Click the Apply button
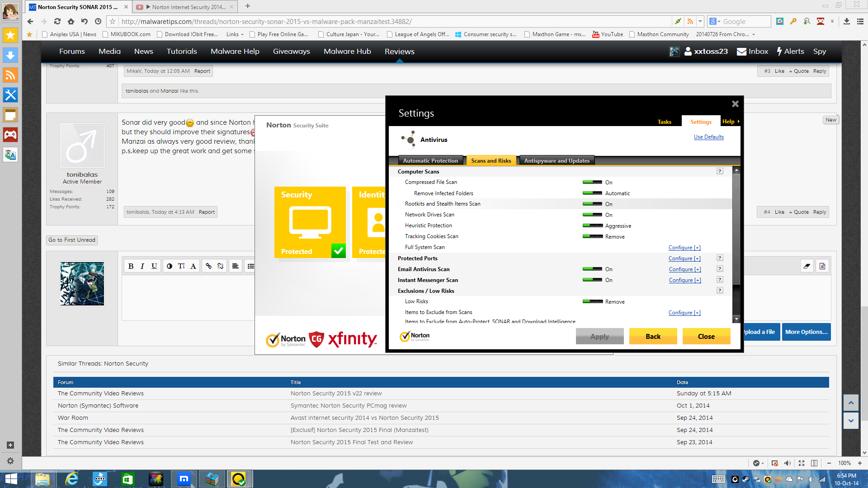 click(599, 337)
